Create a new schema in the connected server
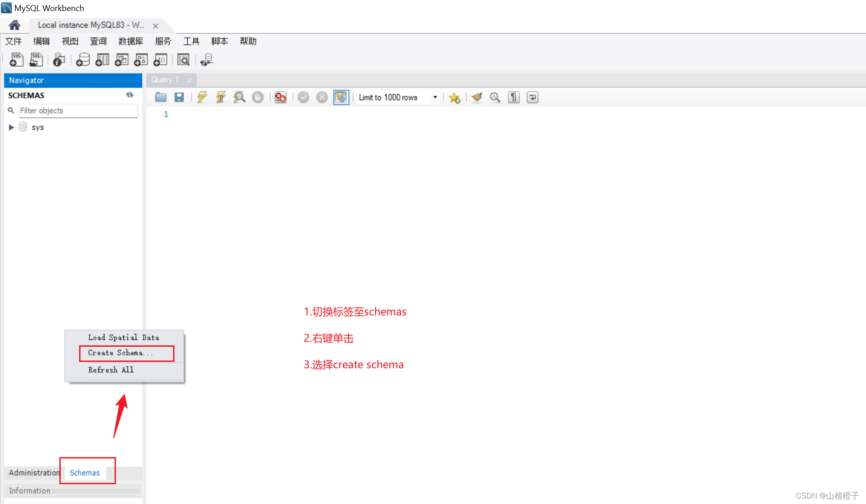866x504 pixels. click(x=82, y=60)
